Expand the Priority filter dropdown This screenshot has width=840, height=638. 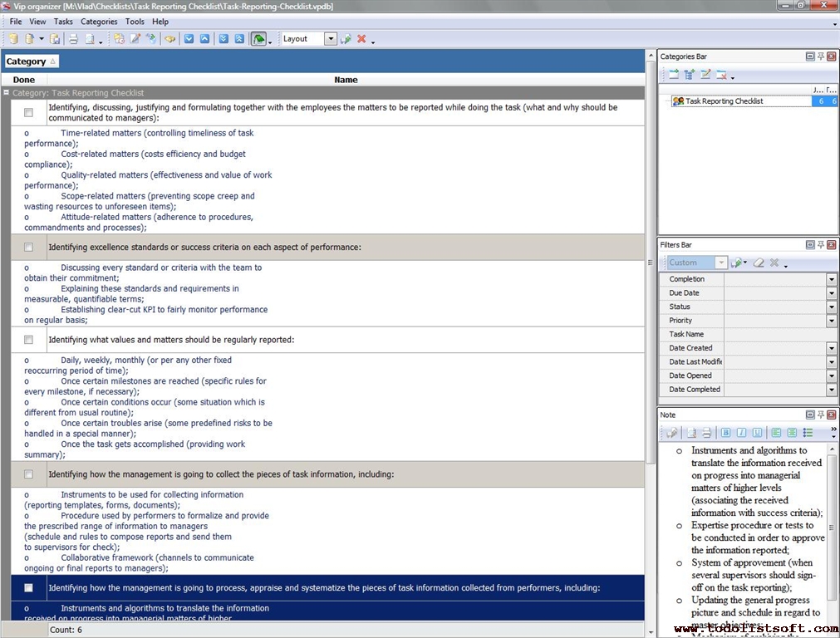(831, 321)
